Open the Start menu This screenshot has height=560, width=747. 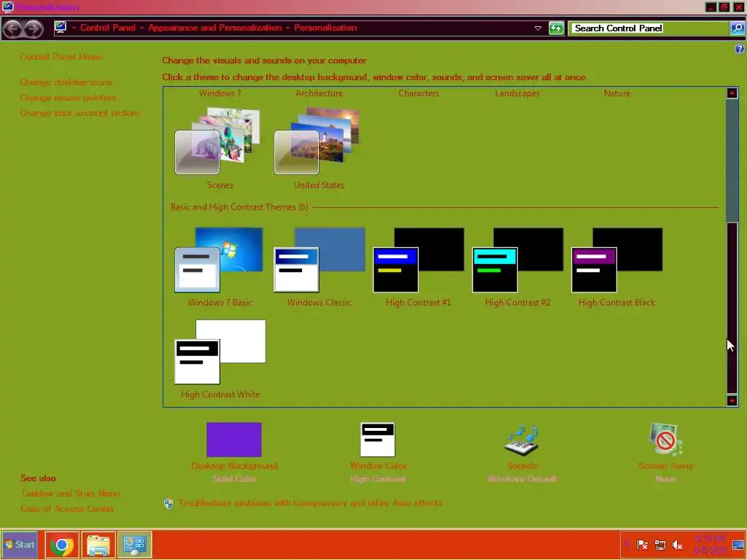tap(20, 545)
